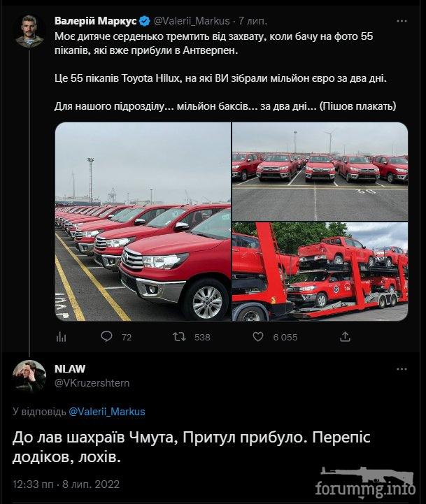Viewport: 426px width, 504px height.
Task: Like the tweet with the heart icon
Action: pyautogui.click(x=258, y=336)
